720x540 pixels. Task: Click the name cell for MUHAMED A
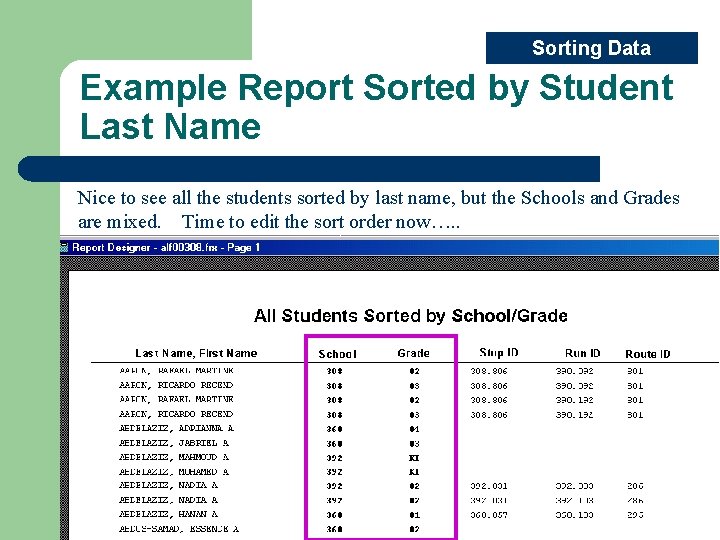click(x=174, y=472)
